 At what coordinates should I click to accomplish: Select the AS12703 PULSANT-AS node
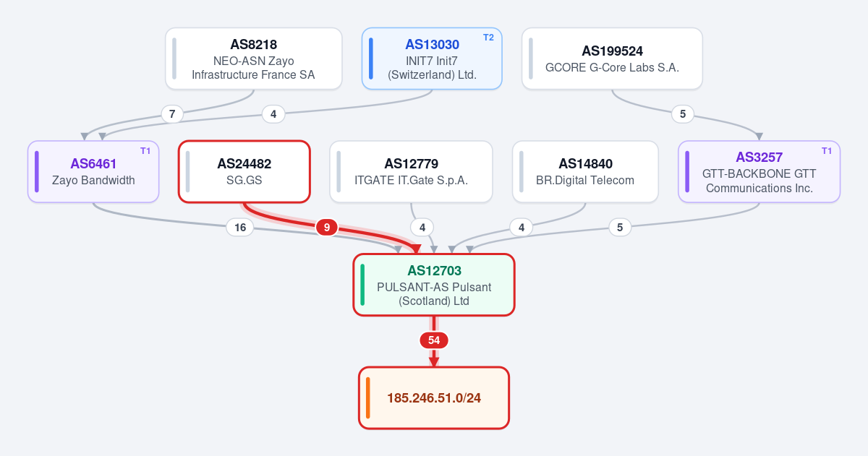click(x=434, y=285)
